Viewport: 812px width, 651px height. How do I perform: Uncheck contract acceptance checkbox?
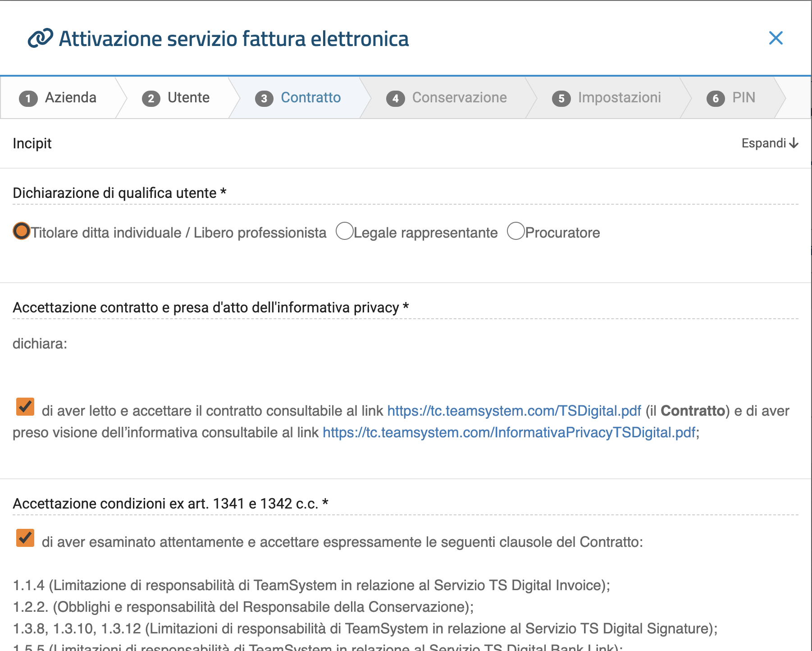point(25,406)
